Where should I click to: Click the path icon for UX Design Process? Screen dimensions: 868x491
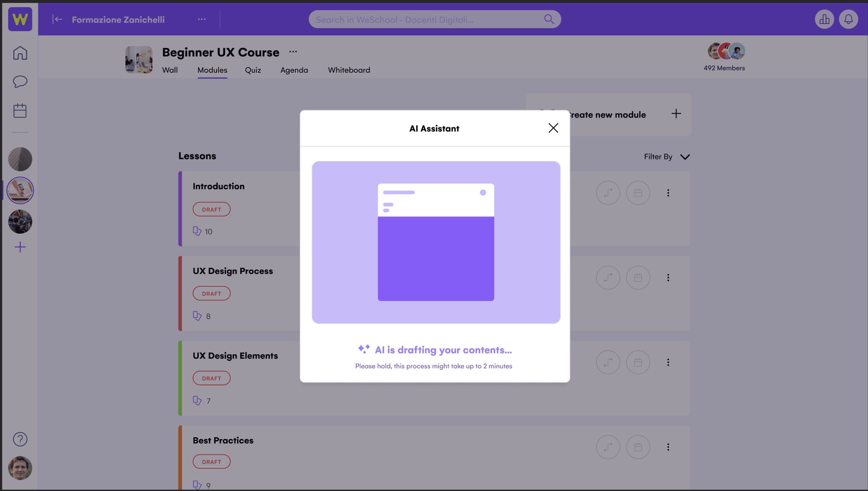tap(607, 277)
